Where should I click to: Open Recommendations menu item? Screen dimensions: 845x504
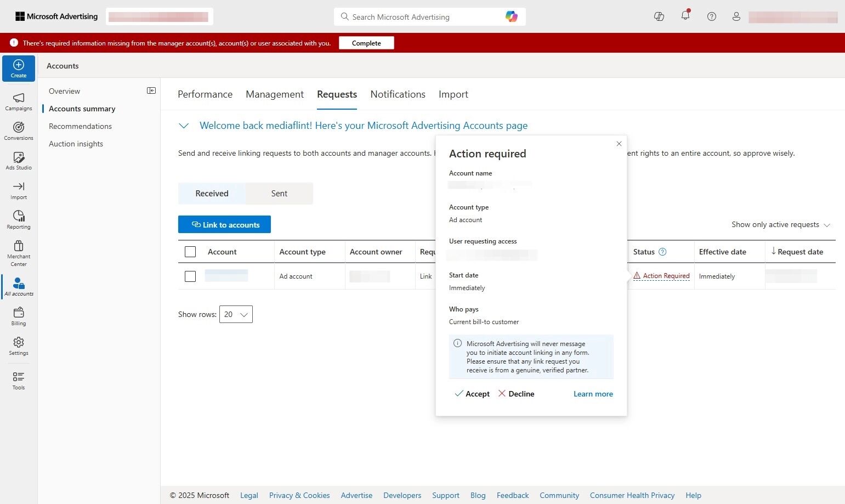click(x=80, y=126)
